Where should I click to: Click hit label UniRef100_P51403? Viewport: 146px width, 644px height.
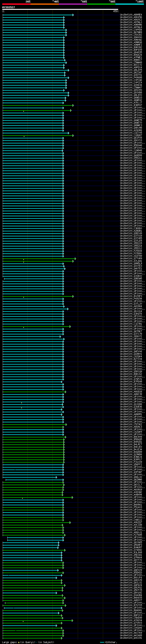pyautogui.click(x=131, y=507)
